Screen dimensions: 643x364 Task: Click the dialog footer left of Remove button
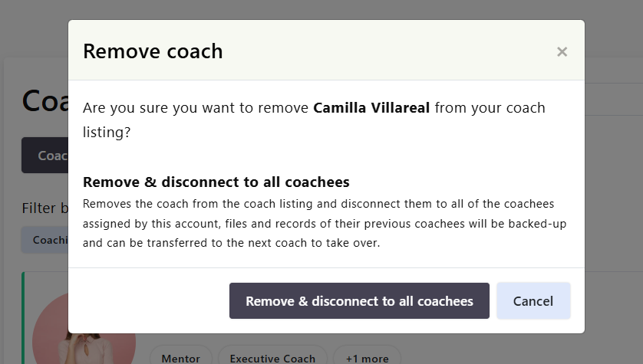pyautogui.click(x=146, y=301)
